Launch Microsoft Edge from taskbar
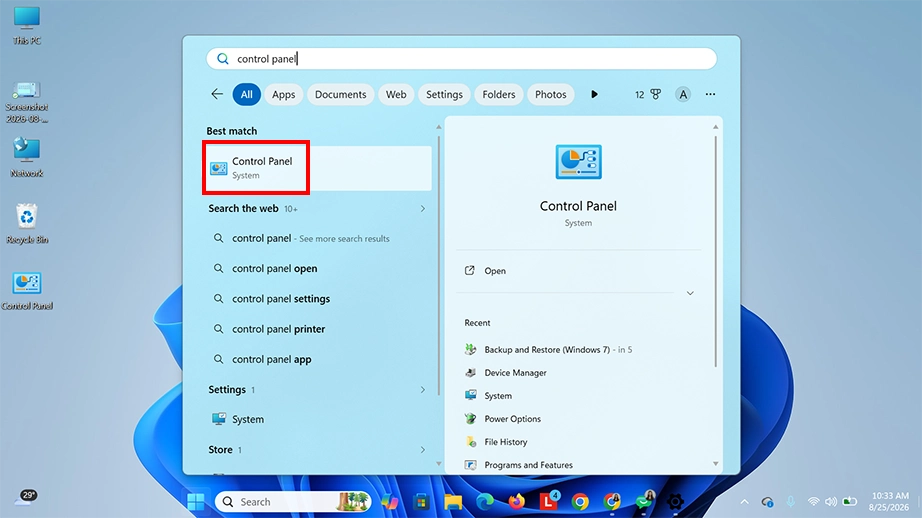The width and height of the screenshot is (922, 518). (485, 502)
